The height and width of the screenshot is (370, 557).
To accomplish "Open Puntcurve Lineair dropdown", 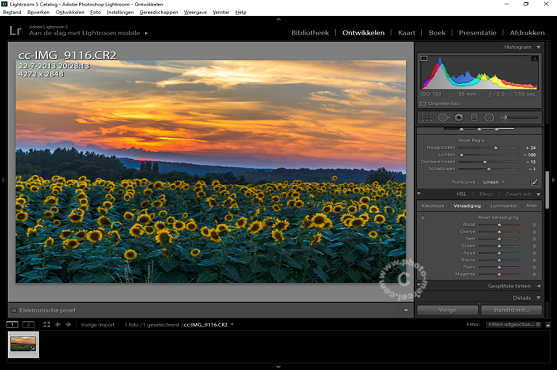I will point(493,182).
